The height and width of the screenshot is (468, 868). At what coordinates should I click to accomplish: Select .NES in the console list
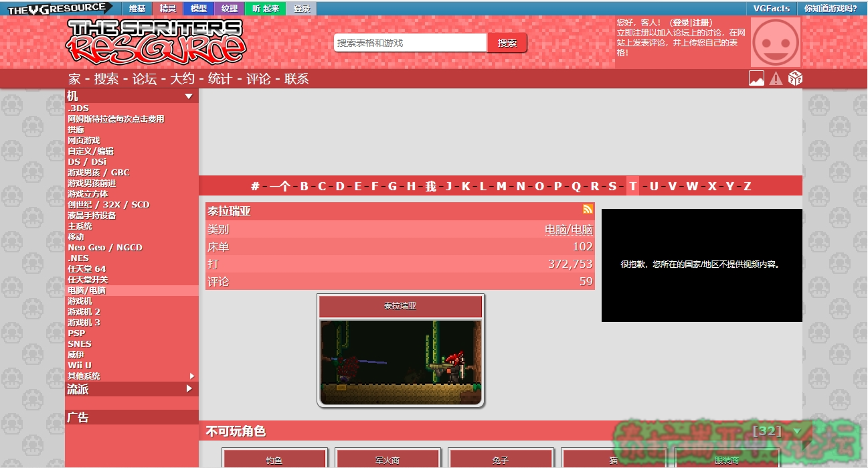coord(78,258)
